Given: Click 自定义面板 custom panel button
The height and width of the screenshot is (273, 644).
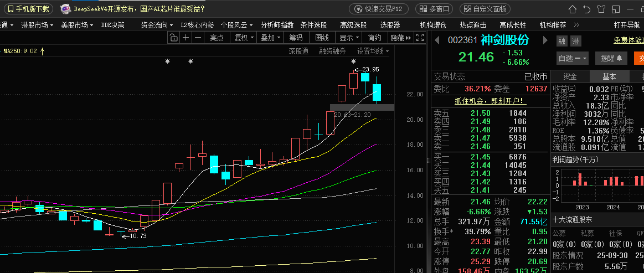Looking at the screenshot, I should 485,9.
